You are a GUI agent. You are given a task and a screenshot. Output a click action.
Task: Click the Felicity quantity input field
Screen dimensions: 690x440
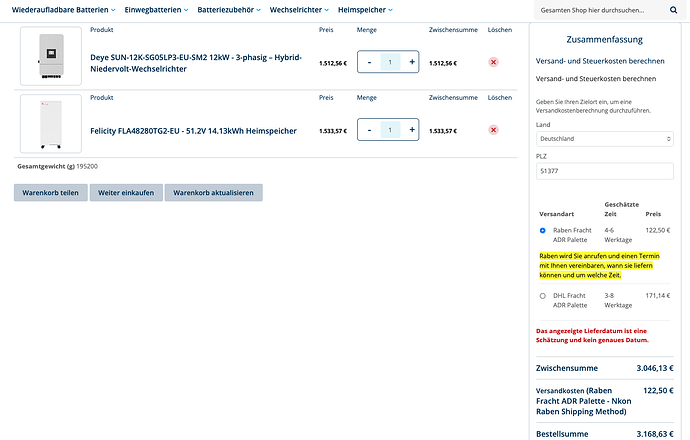pyautogui.click(x=390, y=130)
